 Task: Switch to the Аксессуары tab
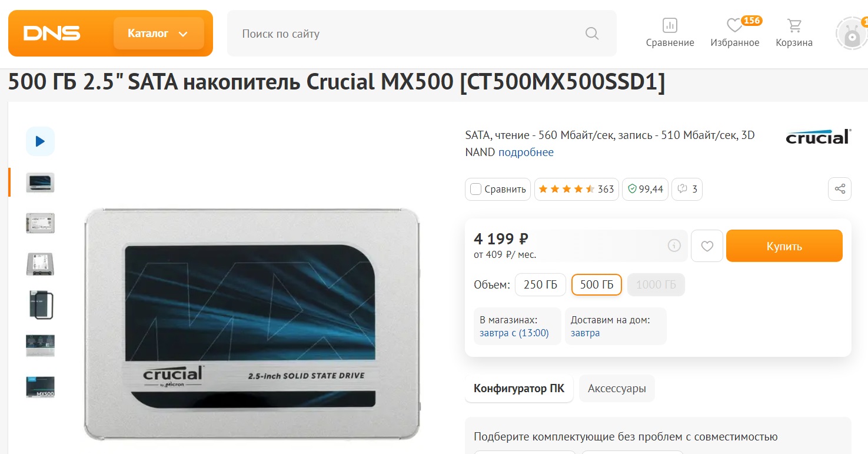tap(617, 389)
